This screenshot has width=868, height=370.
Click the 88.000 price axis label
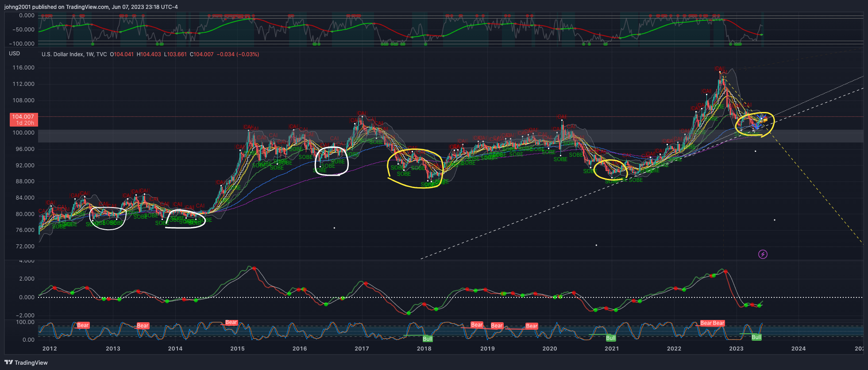(x=25, y=181)
